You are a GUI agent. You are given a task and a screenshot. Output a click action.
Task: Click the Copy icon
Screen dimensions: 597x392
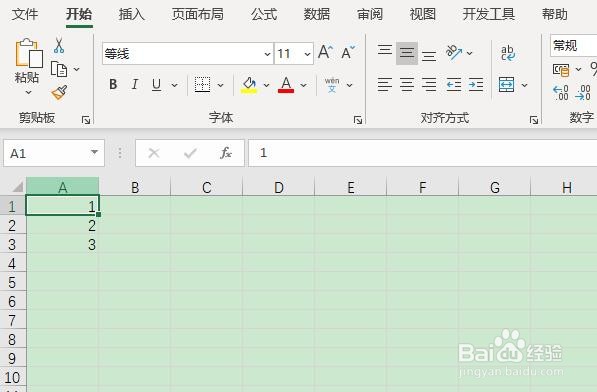pos(59,69)
